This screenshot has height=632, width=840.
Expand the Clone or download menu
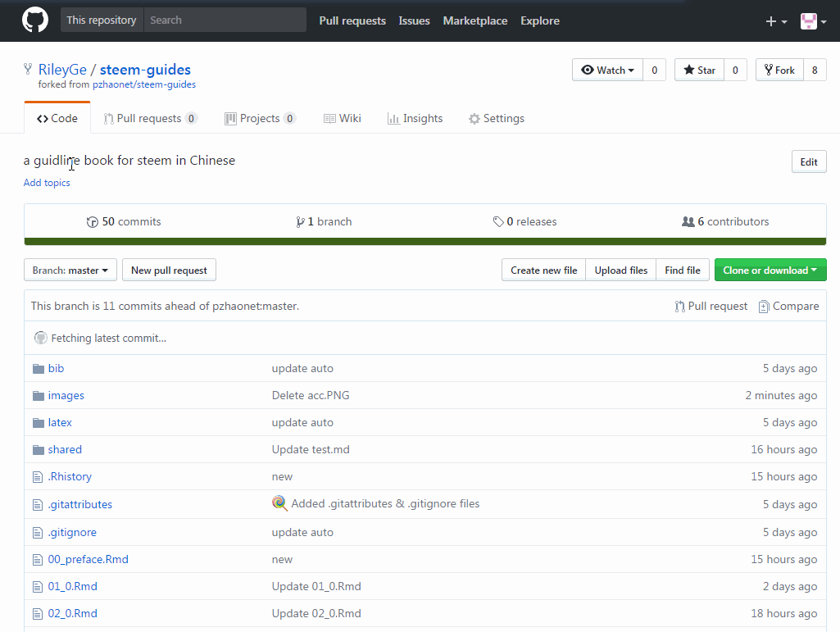(770, 271)
